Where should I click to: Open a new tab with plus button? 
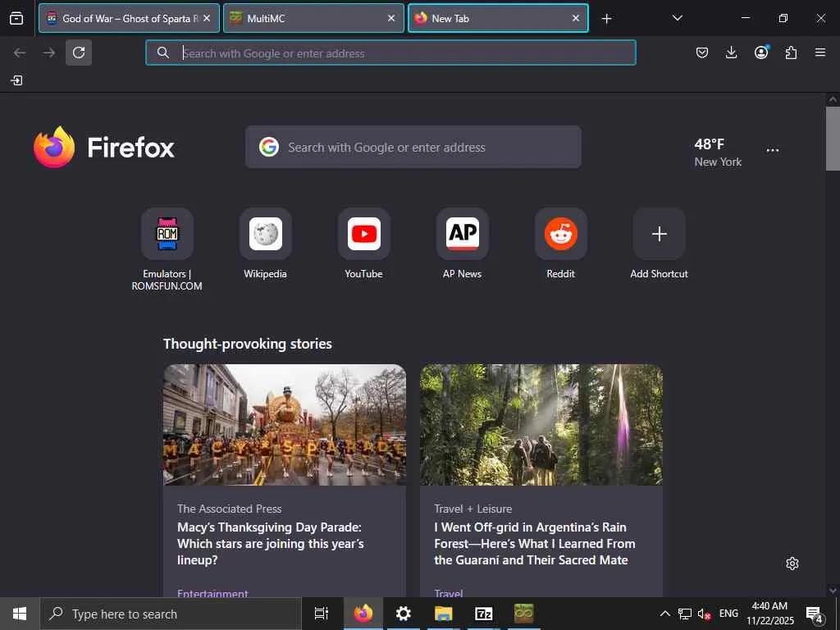(x=606, y=19)
